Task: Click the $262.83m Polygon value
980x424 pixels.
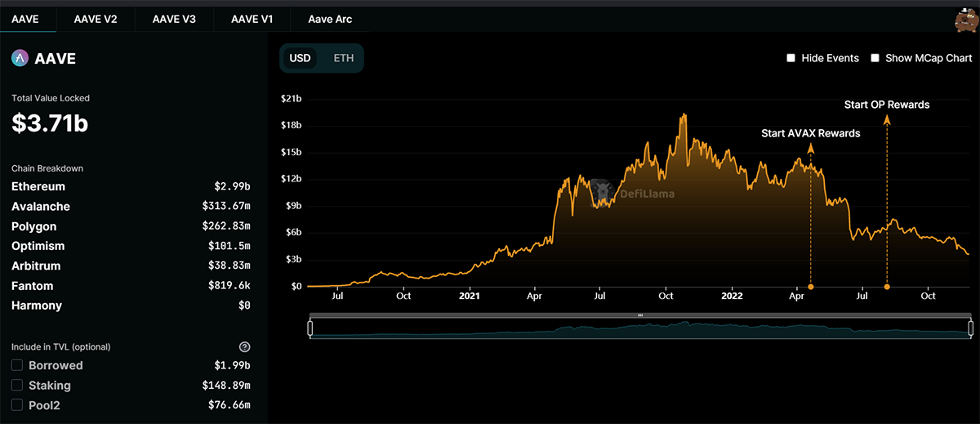Action: (226, 226)
